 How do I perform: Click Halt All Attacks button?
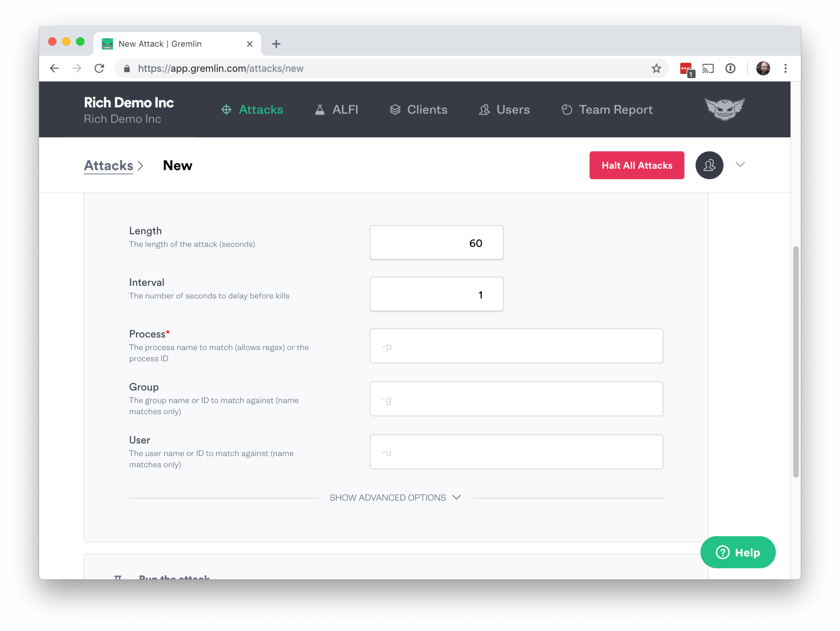[636, 165]
